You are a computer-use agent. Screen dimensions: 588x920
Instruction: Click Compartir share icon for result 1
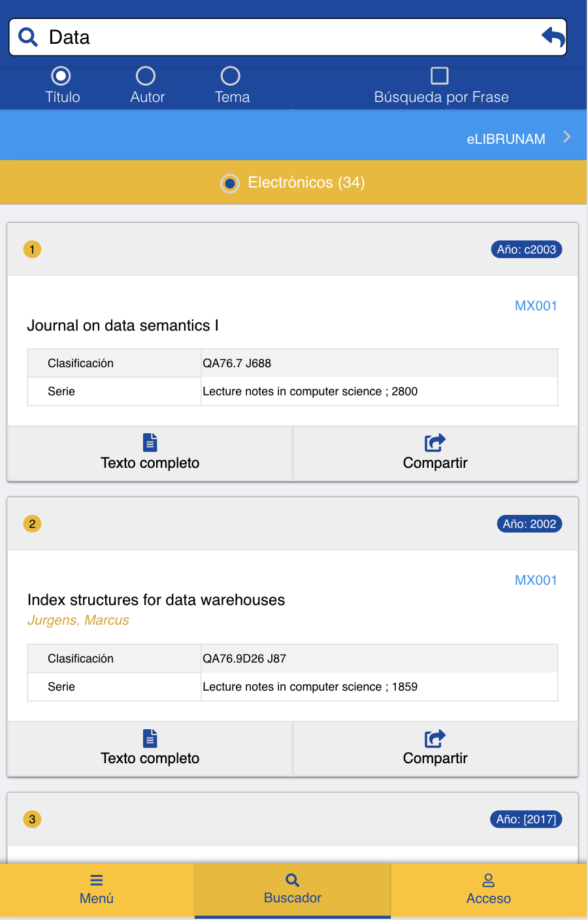[435, 442]
